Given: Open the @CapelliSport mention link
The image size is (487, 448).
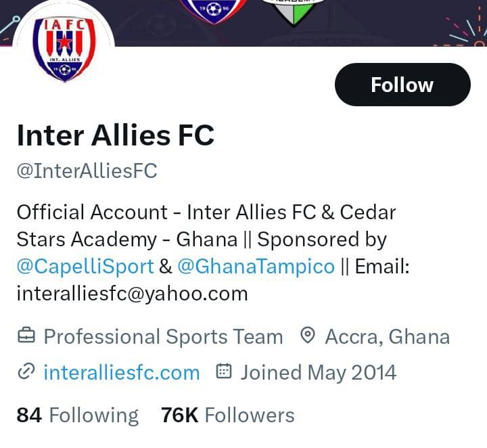Looking at the screenshot, I should click(x=85, y=266).
